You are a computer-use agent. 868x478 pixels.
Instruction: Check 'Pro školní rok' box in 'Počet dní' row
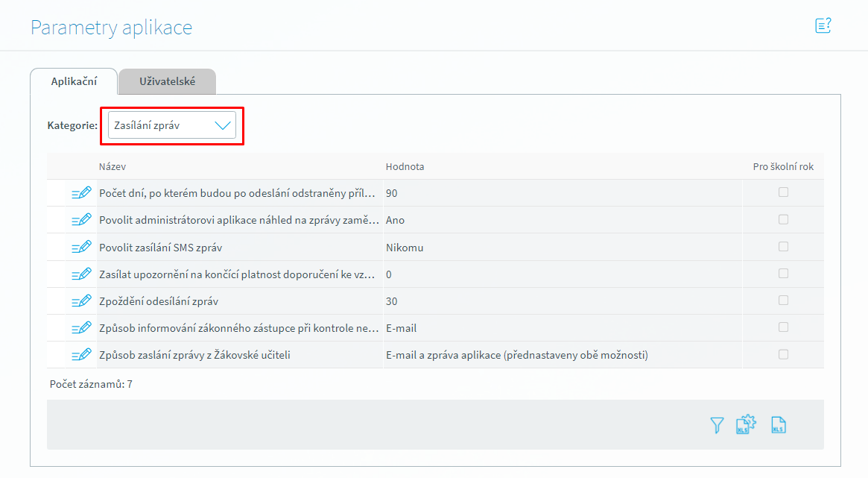[x=783, y=192]
